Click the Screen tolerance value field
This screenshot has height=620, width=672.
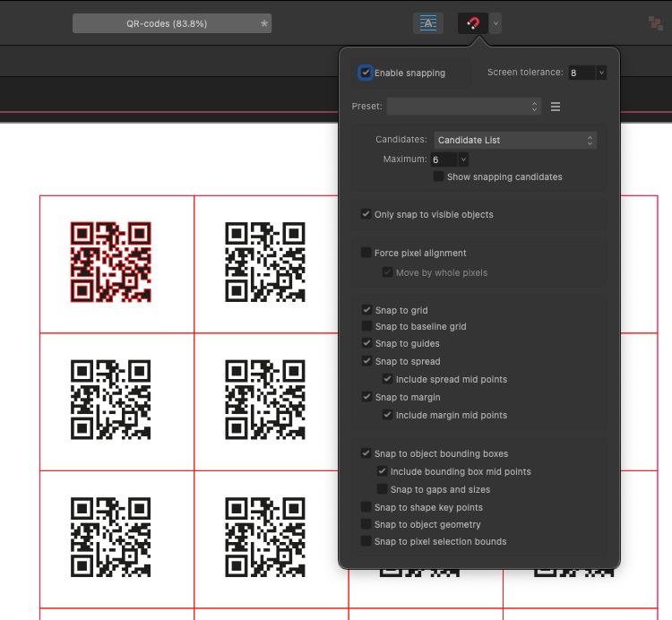[582, 73]
